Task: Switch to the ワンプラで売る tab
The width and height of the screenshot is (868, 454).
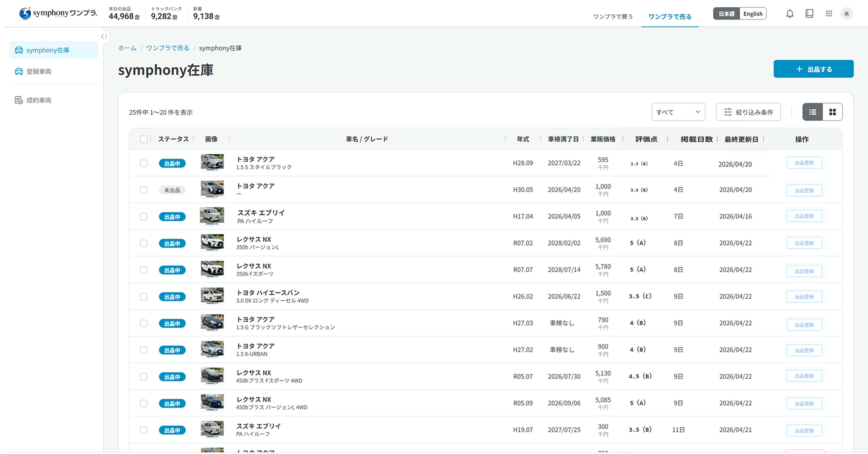Action: point(670,16)
